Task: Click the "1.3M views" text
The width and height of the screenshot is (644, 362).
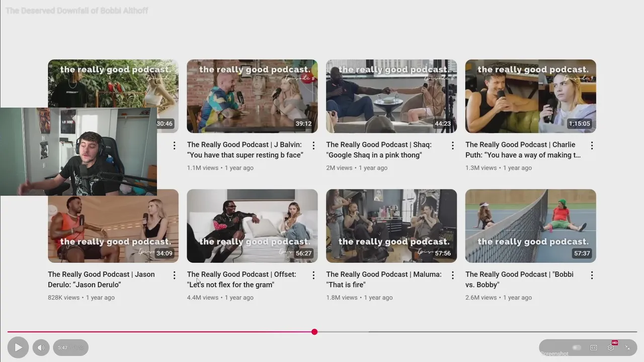Action: pos(481,168)
